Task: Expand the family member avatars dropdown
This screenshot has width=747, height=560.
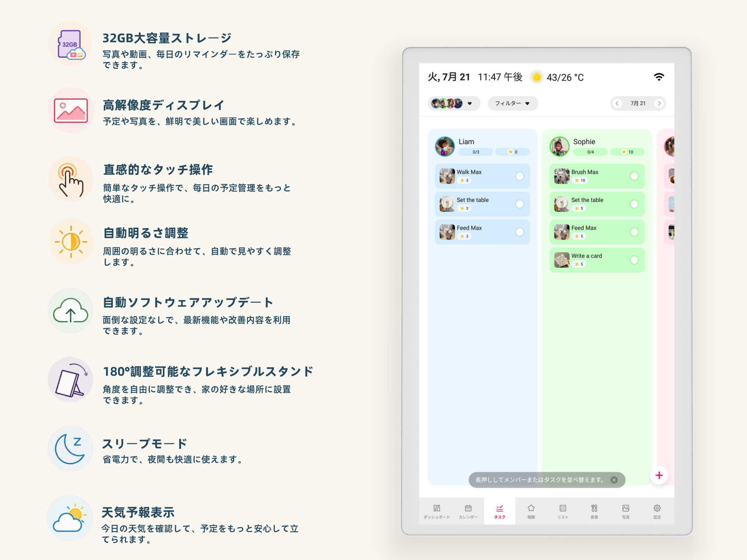Action: [454, 104]
